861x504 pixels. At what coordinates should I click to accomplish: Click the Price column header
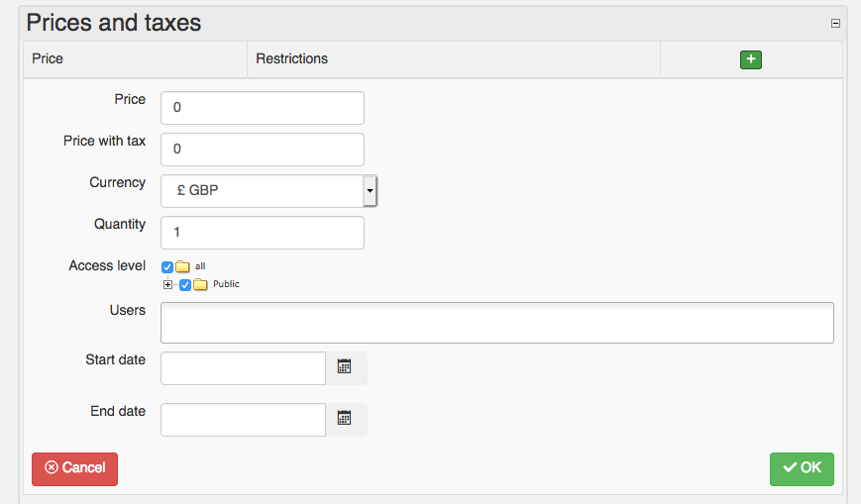pos(48,58)
